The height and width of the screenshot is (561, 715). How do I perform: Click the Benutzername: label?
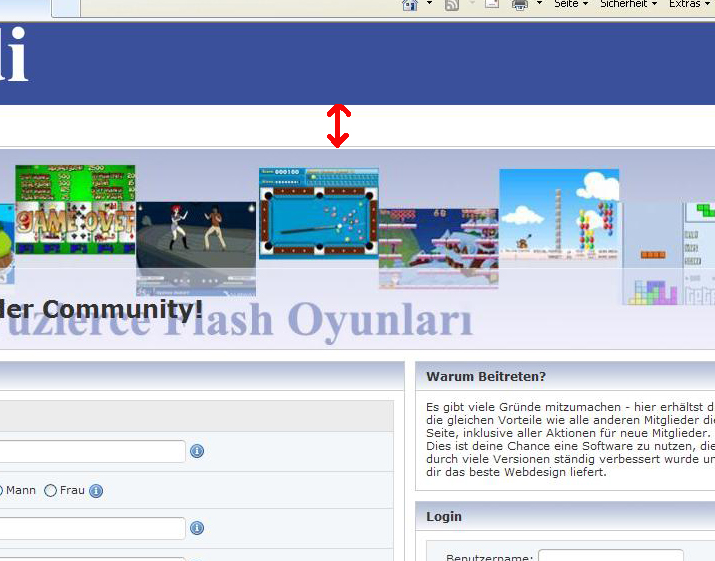[489, 557]
